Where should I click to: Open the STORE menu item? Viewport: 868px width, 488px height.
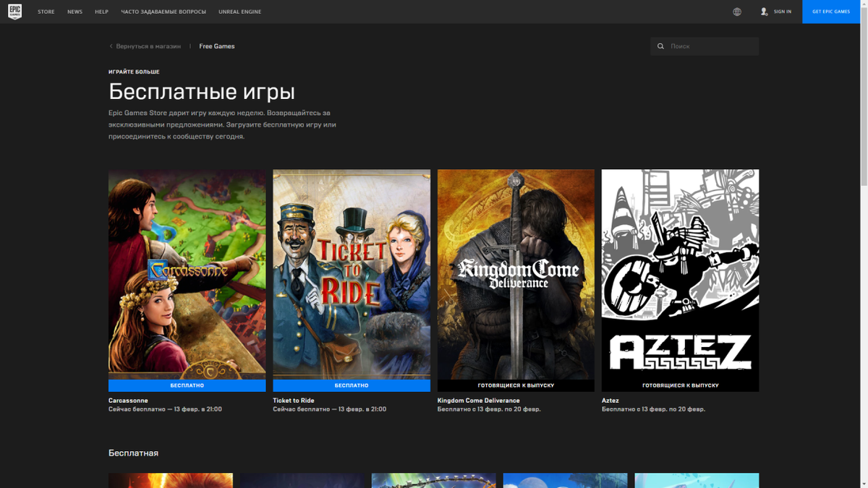pos(46,12)
